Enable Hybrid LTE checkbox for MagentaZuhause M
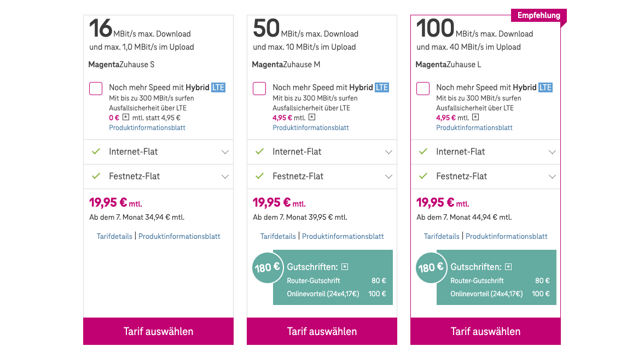Viewport: 644px width, 358px height. pyautogui.click(x=259, y=89)
